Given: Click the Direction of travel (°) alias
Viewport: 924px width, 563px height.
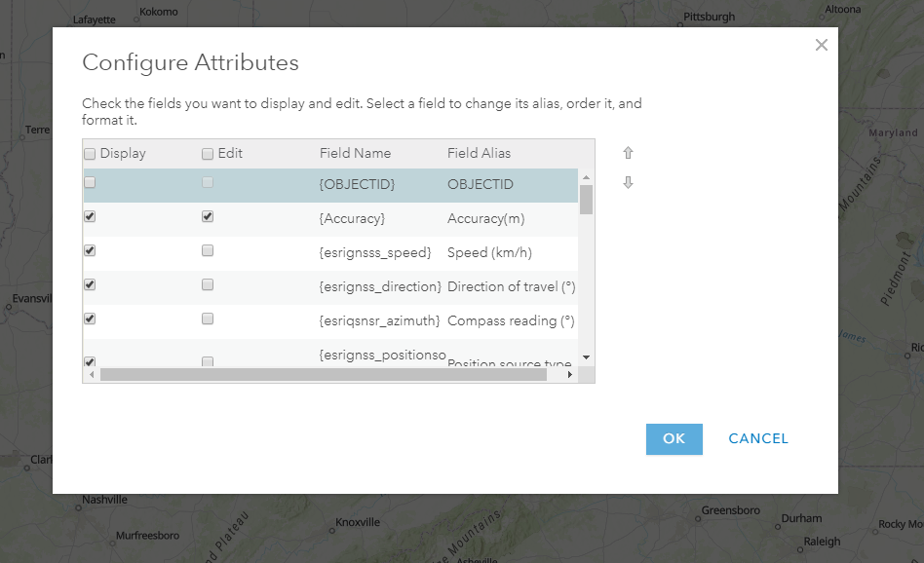Looking at the screenshot, I should pyautogui.click(x=512, y=286).
